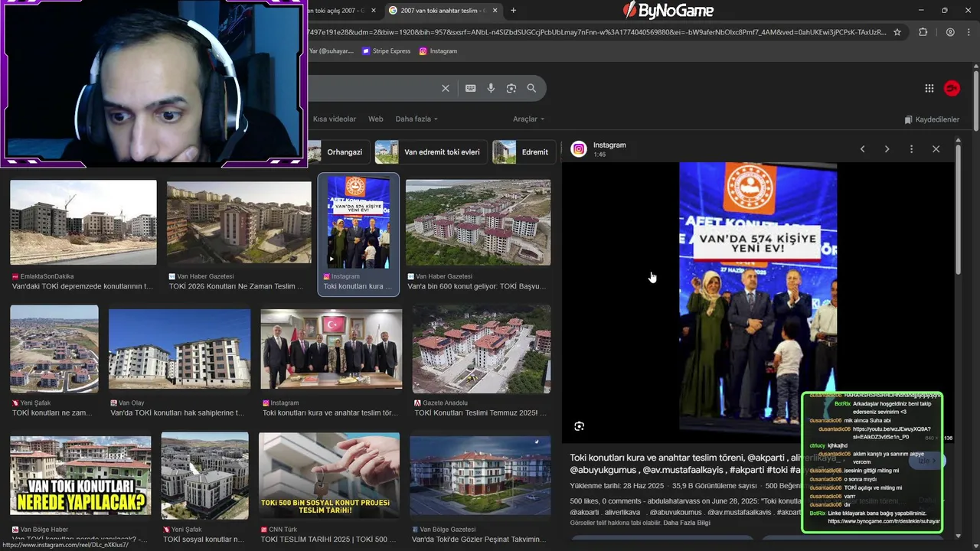980x551 pixels.
Task: Open the Google apps grid
Action: coord(929,88)
